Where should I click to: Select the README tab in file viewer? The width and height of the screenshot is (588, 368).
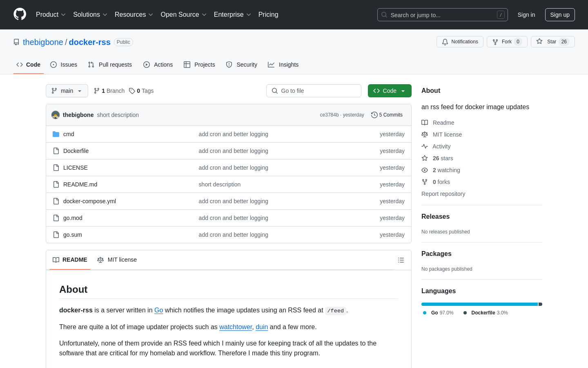[70, 260]
